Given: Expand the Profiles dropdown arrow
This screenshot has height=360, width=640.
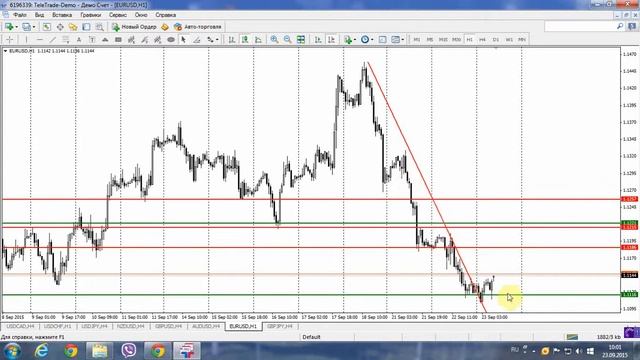Looking at the screenshot, I should point(34,27).
